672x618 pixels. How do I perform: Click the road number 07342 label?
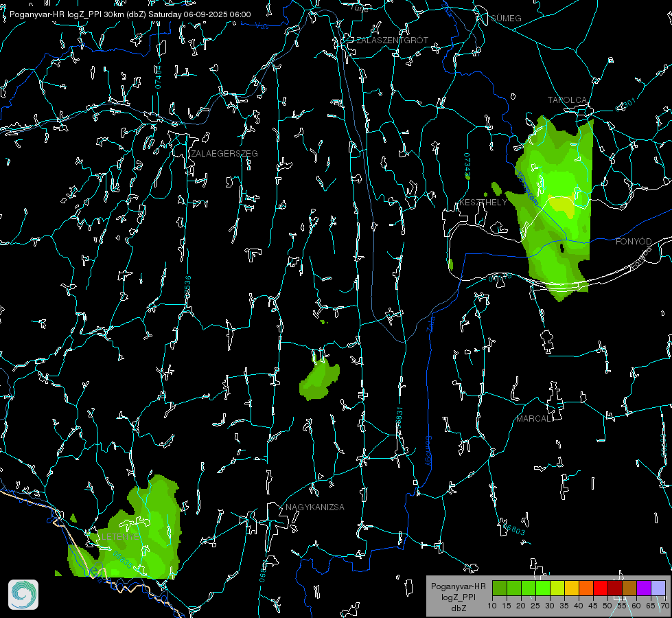click(x=467, y=165)
